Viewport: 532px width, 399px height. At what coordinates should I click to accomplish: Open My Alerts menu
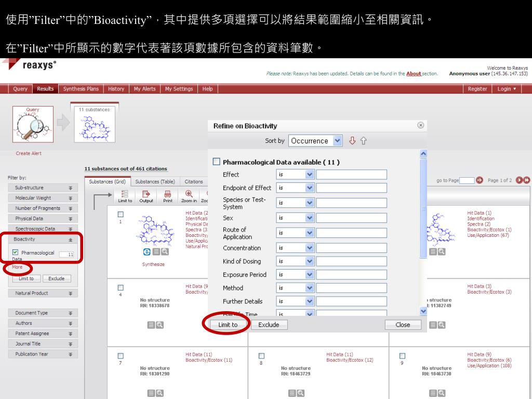click(144, 88)
